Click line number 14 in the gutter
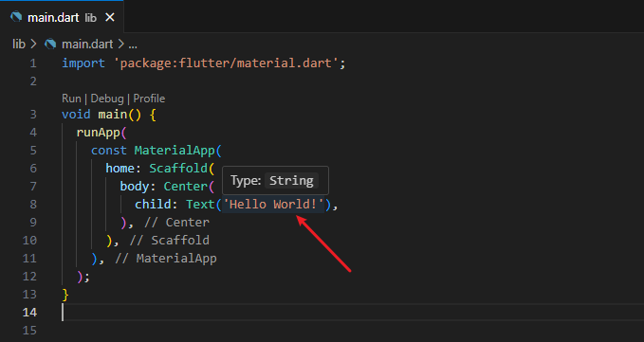Screen dimensions: 644x342 click(x=29, y=312)
